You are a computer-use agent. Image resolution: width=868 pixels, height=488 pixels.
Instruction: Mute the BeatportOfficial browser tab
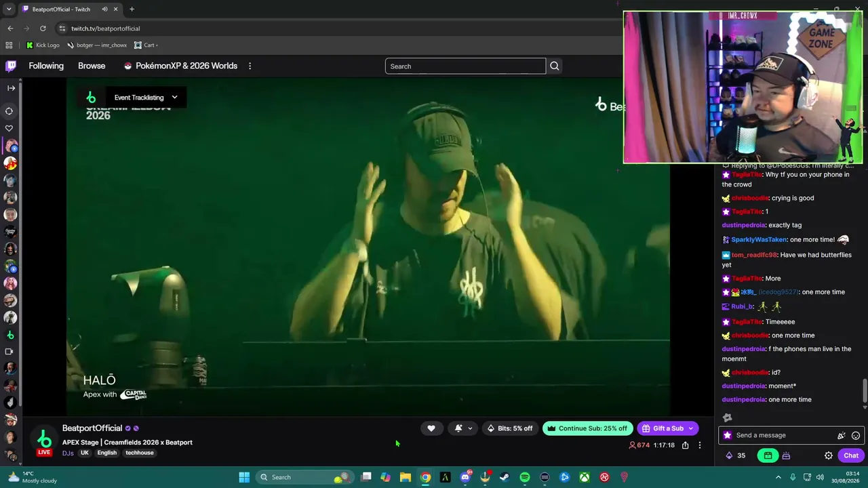coord(104,9)
